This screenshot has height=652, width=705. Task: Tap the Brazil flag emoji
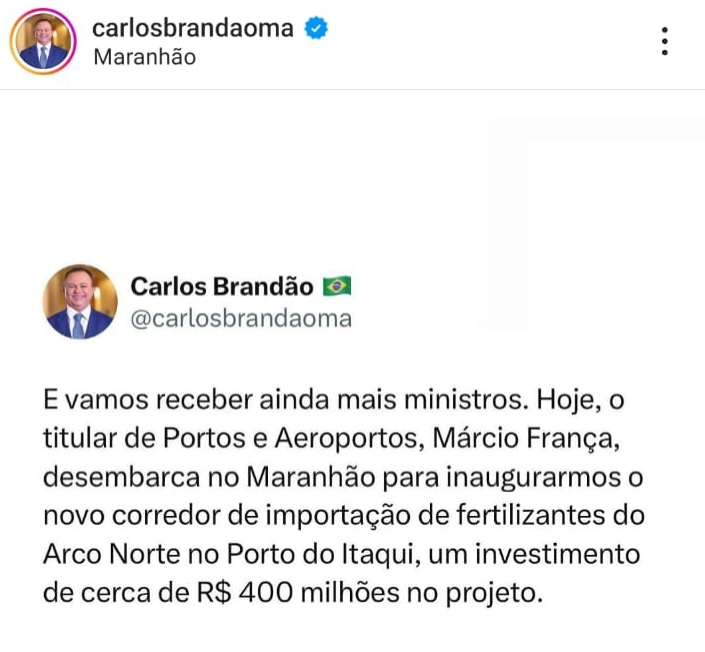[x=337, y=286]
